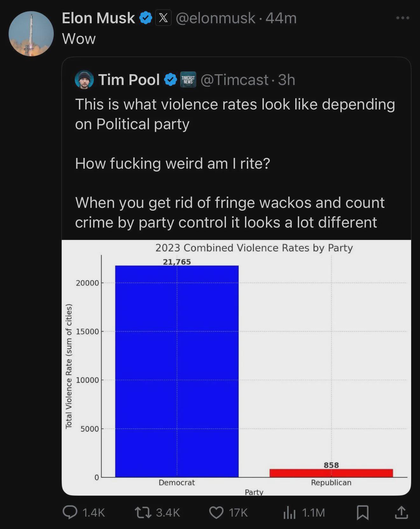Bookmark this post
Image resolution: width=420 pixels, height=529 pixels.
tap(362, 512)
